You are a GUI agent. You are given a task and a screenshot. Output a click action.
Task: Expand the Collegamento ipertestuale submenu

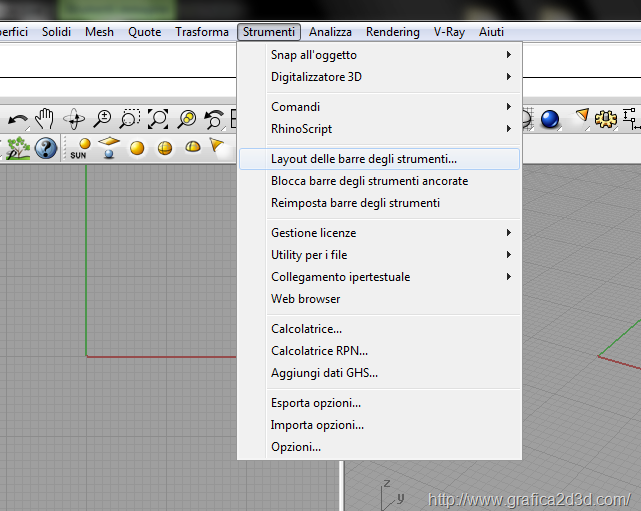(x=379, y=277)
